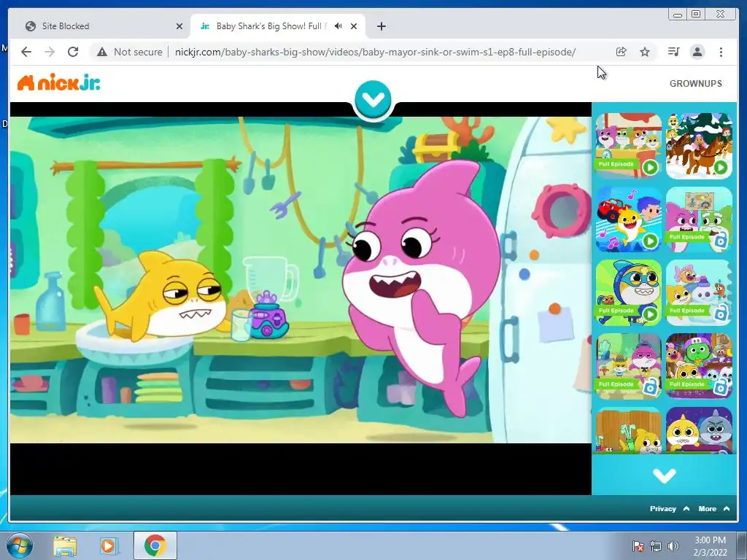Expand the round blue chevron dropdown above video
This screenshot has height=560, width=747.
373,99
